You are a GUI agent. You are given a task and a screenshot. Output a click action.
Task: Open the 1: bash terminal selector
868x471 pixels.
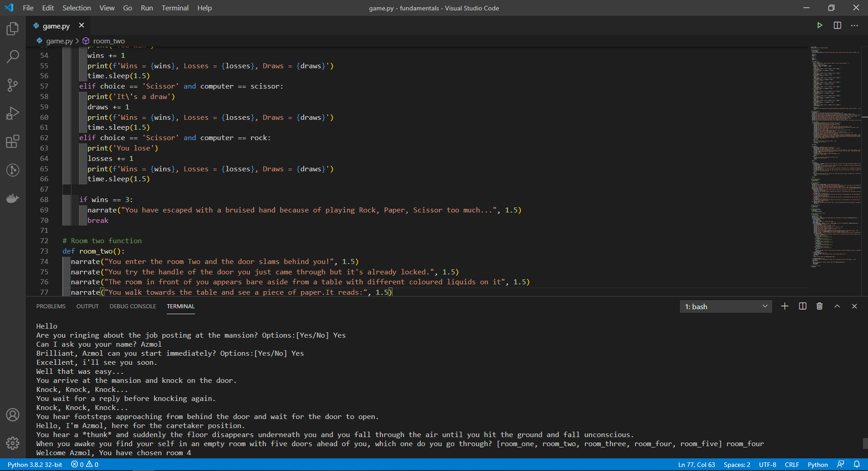click(x=725, y=306)
